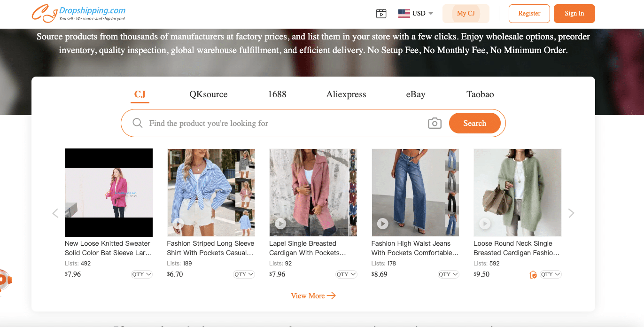644x327 pixels.
Task: Switch to the Taobao tab
Action: pos(480,94)
